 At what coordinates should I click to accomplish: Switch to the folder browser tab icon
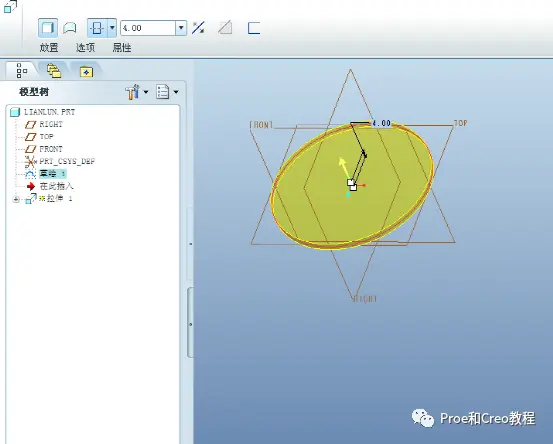tap(54, 71)
